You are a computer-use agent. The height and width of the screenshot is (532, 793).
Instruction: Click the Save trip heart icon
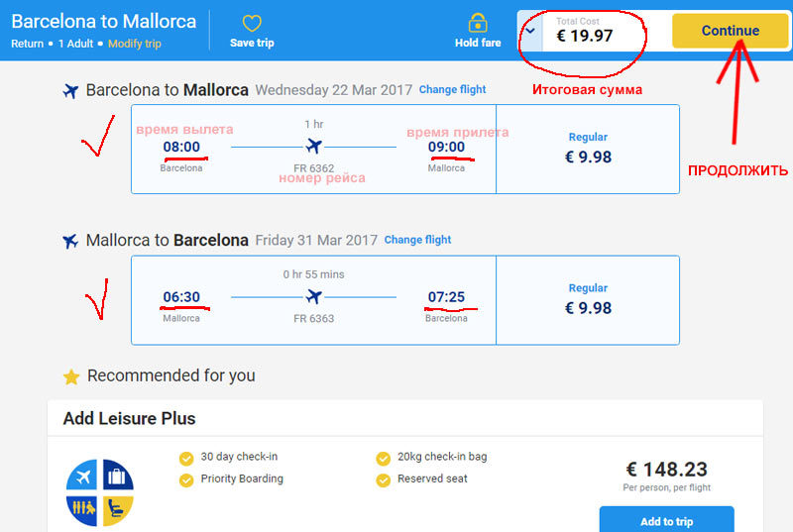pyautogui.click(x=252, y=23)
